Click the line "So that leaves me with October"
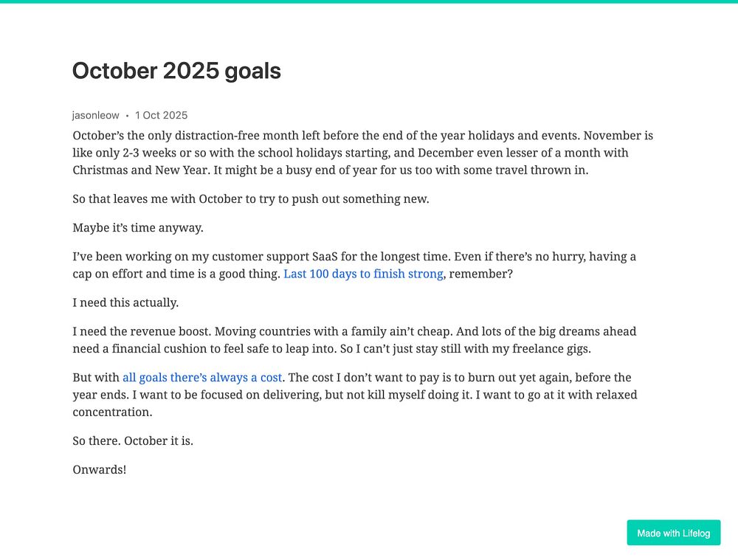 coord(251,198)
